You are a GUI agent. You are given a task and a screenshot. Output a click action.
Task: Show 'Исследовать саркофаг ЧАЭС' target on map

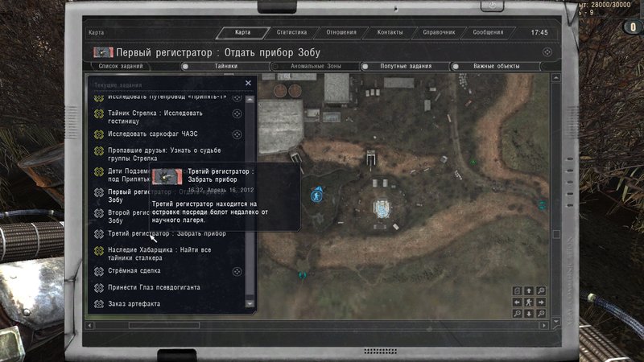point(237,135)
